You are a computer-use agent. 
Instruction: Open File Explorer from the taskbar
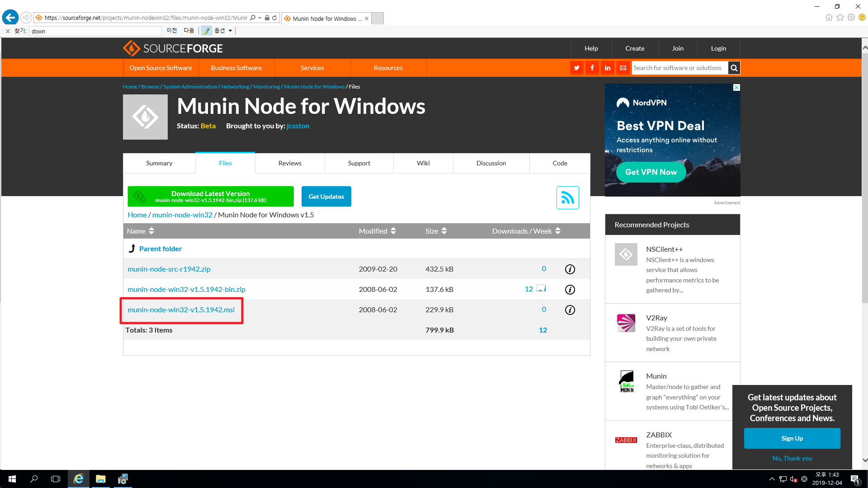pyautogui.click(x=100, y=479)
